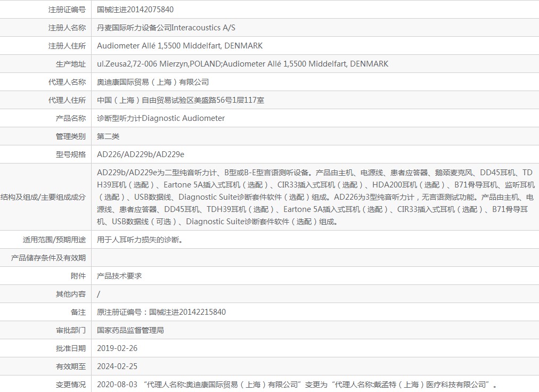
Task: Select the 结构及组成/主要组成成分 label
Action: pyautogui.click(x=43, y=197)
